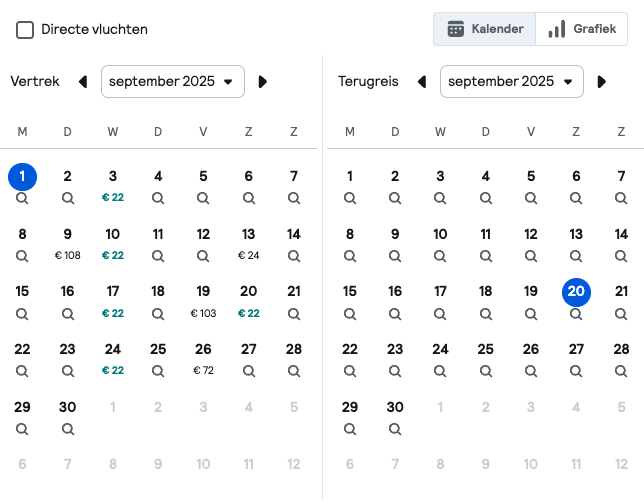
Task: Go to previous month for Terugreis
Action: click(x=422, y=82)
